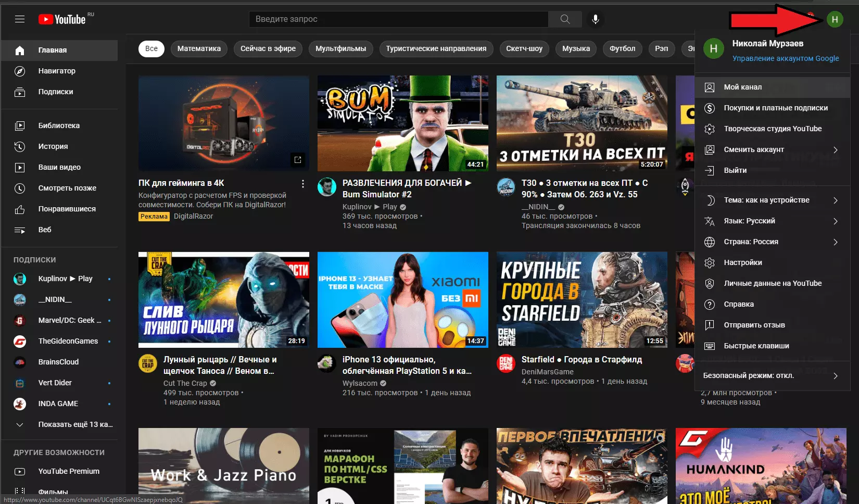The height and width of the screenshot is (504, 859).
Task: Open Библиотека in sidebar
Action: (x=59, y=125)
